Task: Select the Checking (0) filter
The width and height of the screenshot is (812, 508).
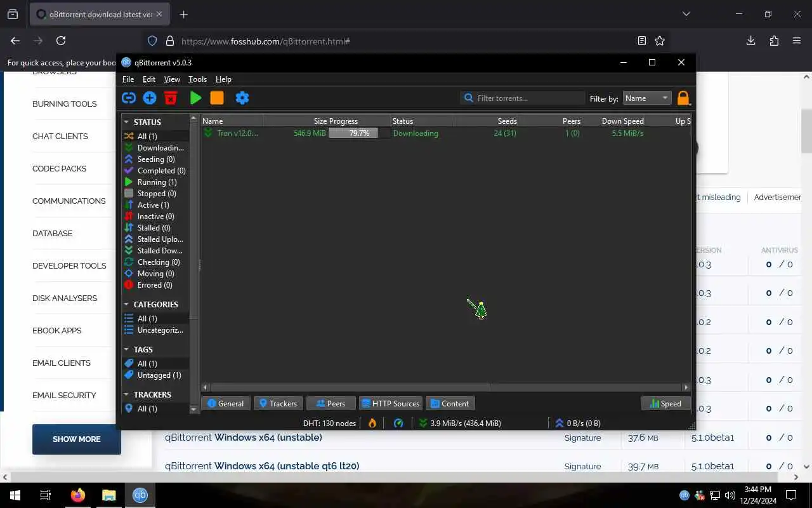Action: coord(155,262)
